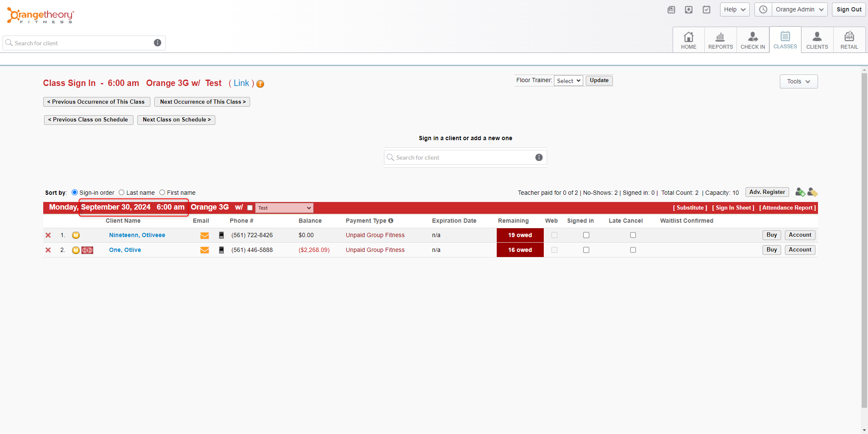
Task: Click the download inbox icon in top bar
Action: 689,10
